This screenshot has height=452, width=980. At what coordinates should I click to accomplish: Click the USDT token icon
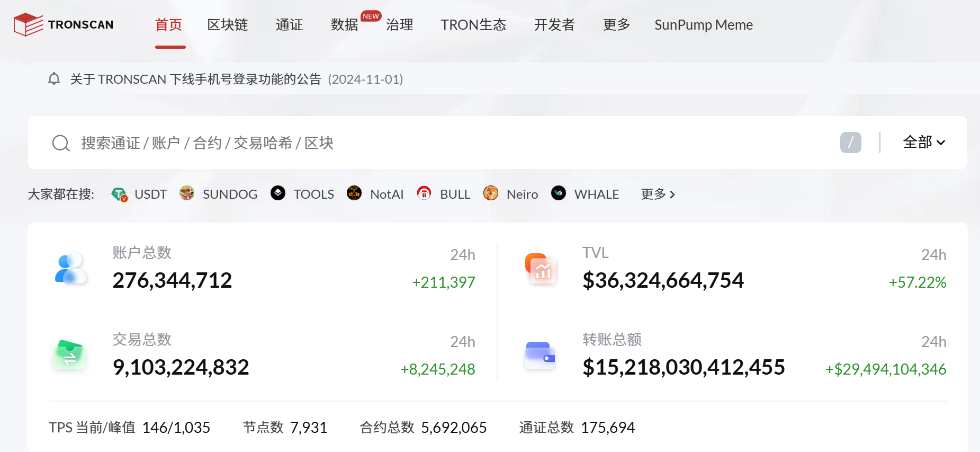tap(120, 194)
